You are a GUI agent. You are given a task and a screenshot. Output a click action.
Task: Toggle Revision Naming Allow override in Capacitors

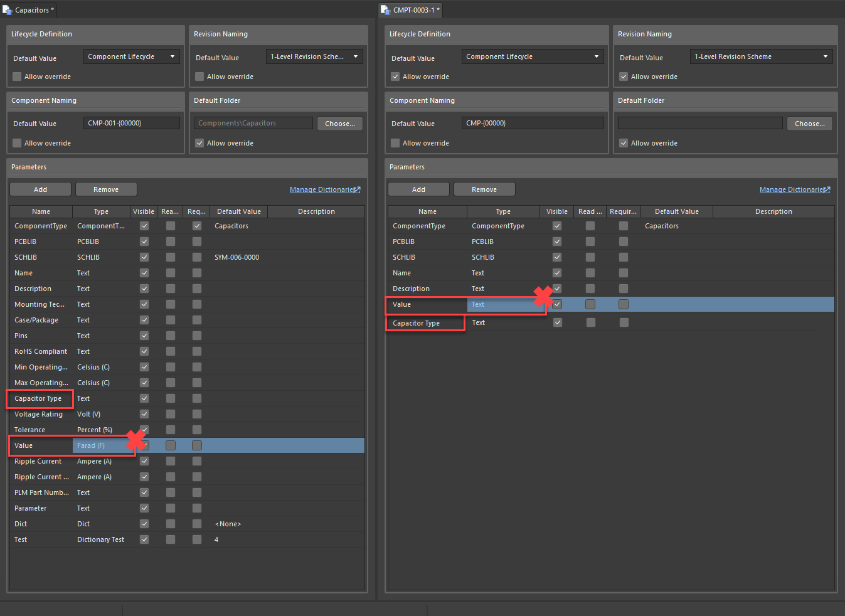pyautogui.click(x=199, y=77)
